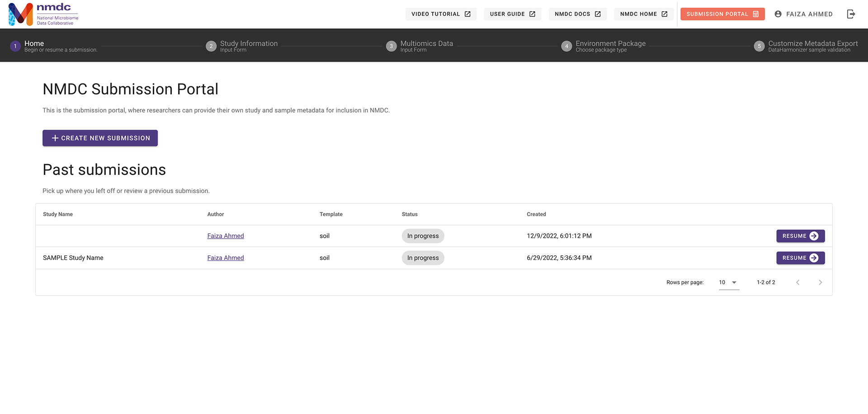Go to next page of submissions

click(820, 282)
